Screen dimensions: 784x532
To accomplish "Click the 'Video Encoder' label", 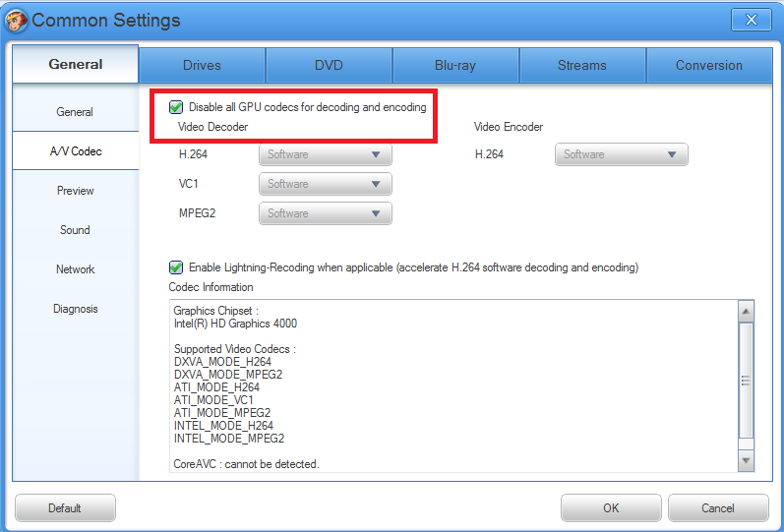I will 509,127.
